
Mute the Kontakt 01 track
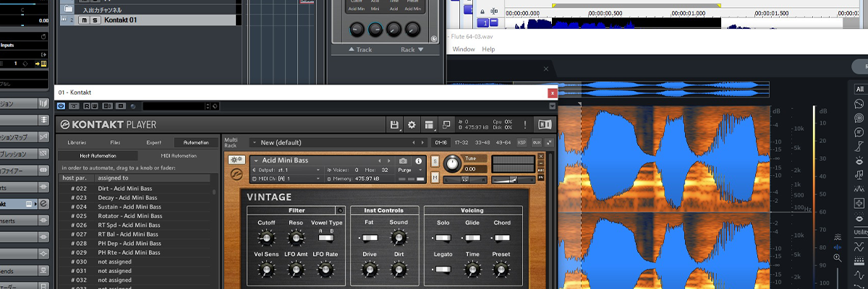84,20
